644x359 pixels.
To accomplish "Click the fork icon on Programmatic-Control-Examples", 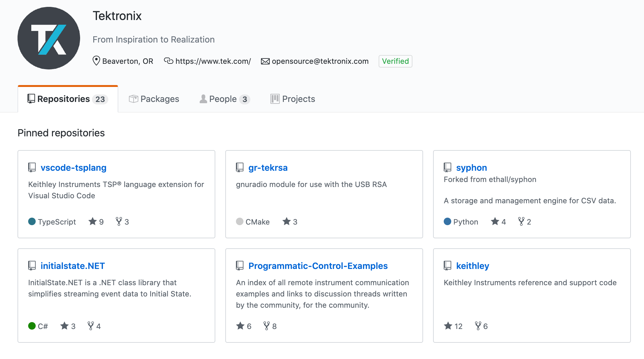I will (x=266, y=326).
